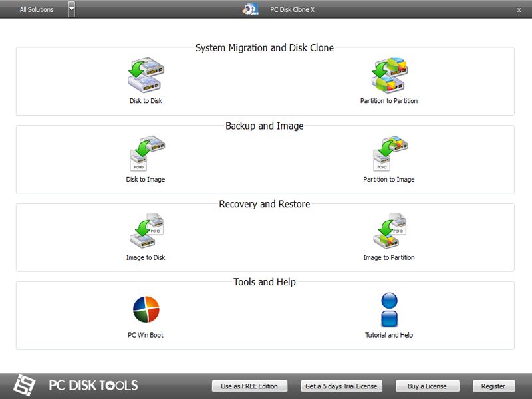Click the PC Win Boot label
Screen dimensions: 532x399
click(146, 335)
